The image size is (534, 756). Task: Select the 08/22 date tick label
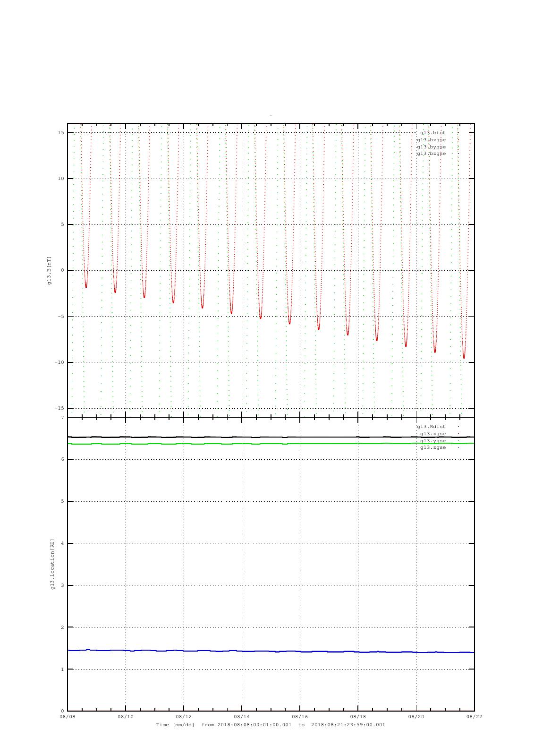pyautogui.click(x=474, y=717)
